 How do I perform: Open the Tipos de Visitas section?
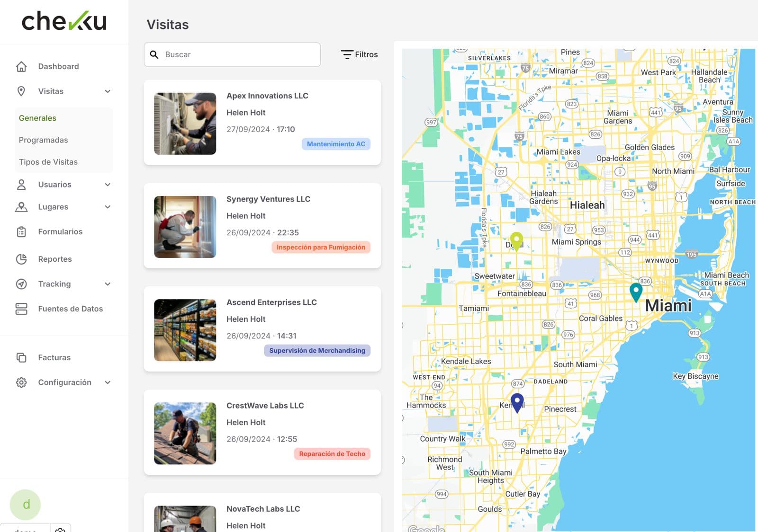click(48, 161)
